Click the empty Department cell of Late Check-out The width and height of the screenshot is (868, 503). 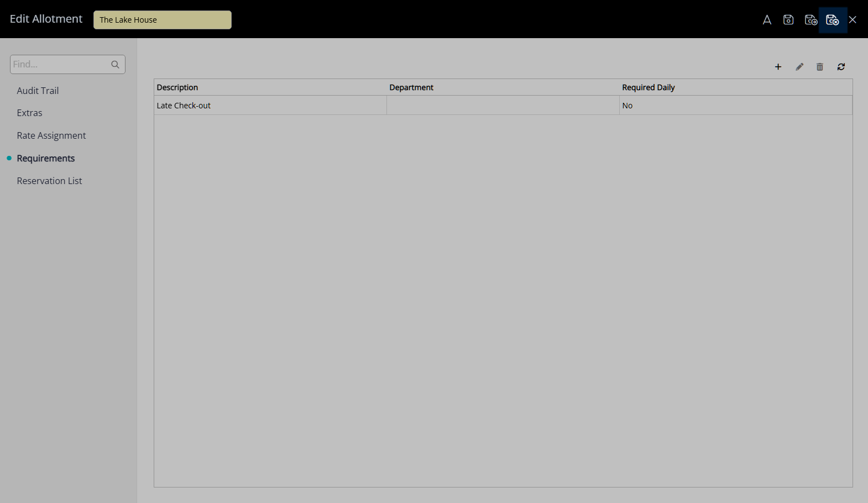tap(503, 105)
